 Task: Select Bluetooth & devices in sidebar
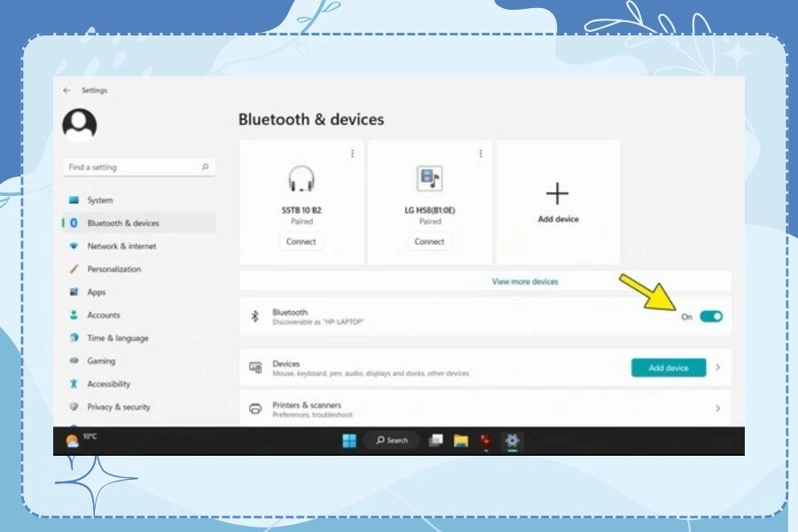[139, 223]
